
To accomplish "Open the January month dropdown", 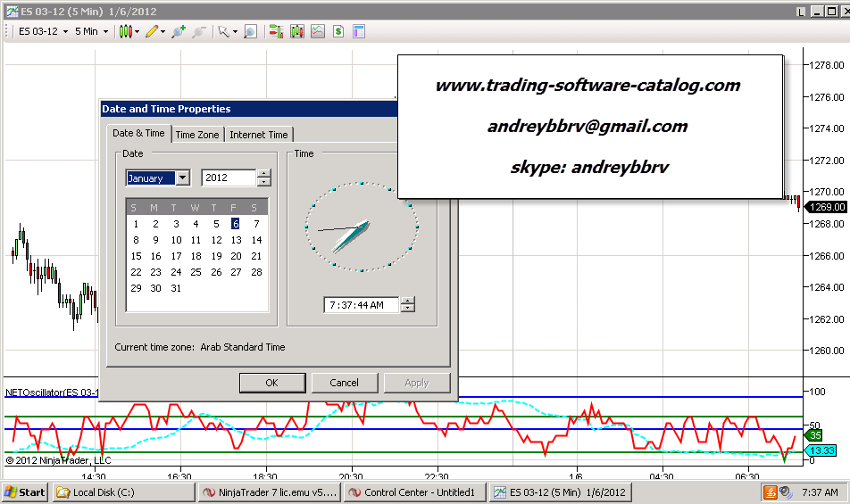I will (183, 178).
